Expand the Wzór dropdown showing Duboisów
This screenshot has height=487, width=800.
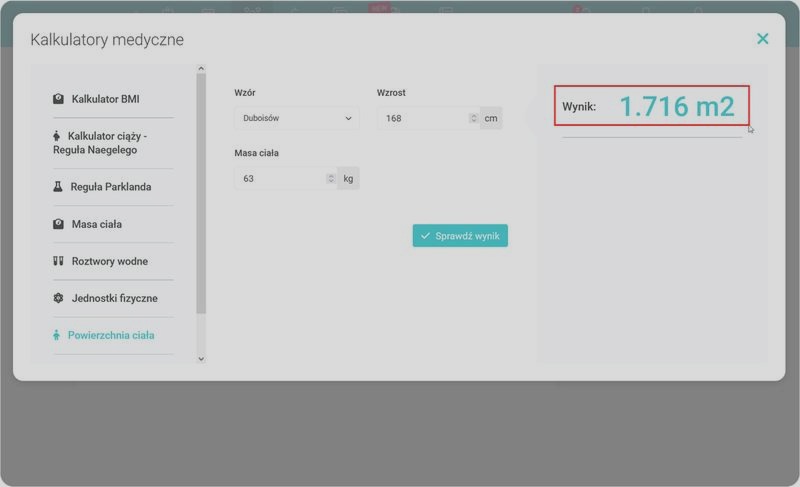296,118
